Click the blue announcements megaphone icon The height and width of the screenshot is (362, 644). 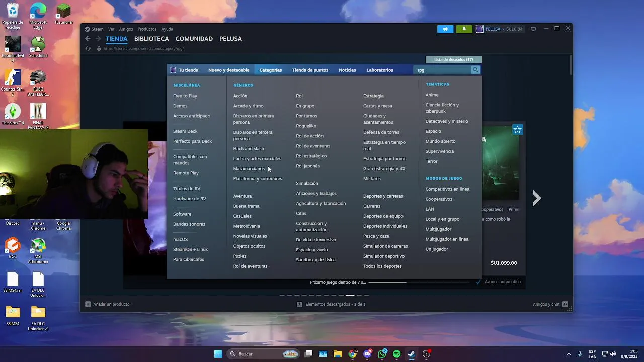click(x=445, y=29)
